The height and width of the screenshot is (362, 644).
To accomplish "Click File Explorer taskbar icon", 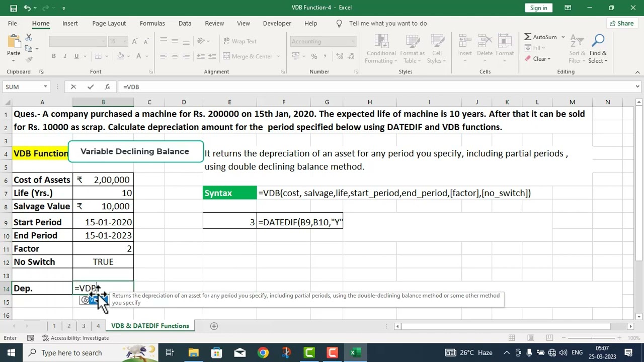I will (194, 352).
